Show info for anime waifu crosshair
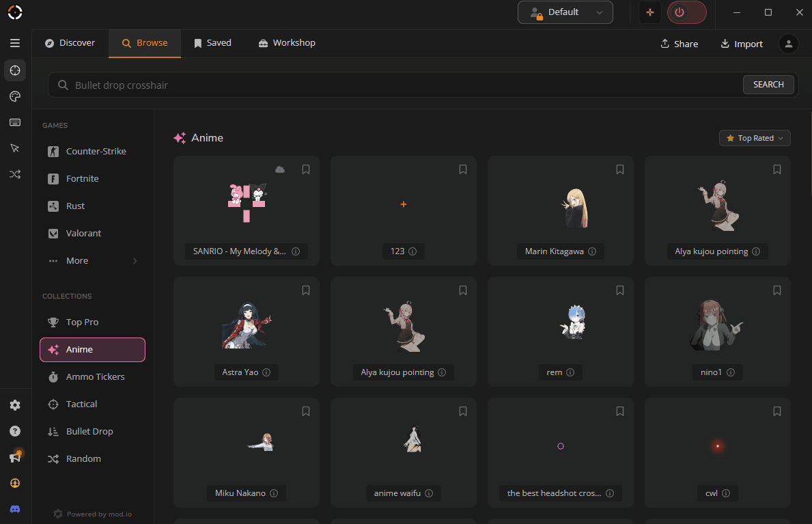Image resolution: width=812 pixels, height=524 pixels. coord(429,493)
